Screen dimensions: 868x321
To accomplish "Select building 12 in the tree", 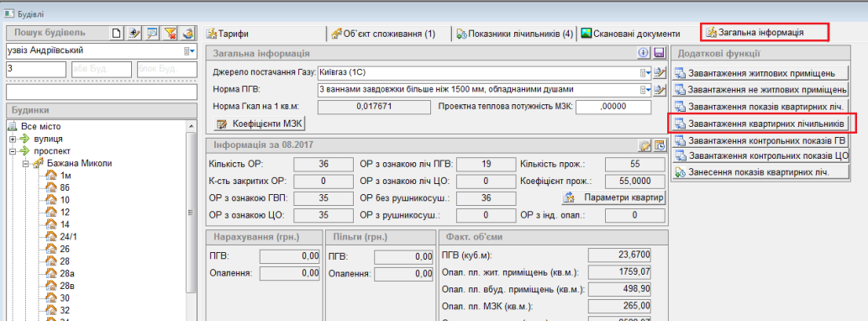I will (65, 212).
